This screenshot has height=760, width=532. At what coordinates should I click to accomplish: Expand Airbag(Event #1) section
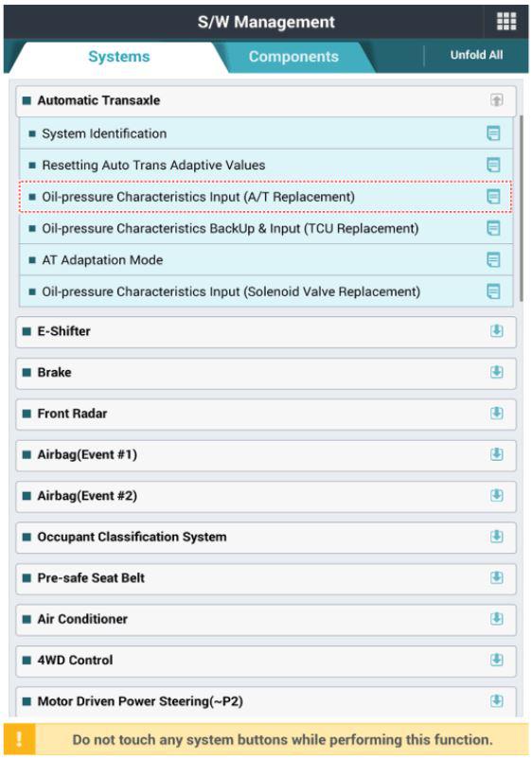497,454
